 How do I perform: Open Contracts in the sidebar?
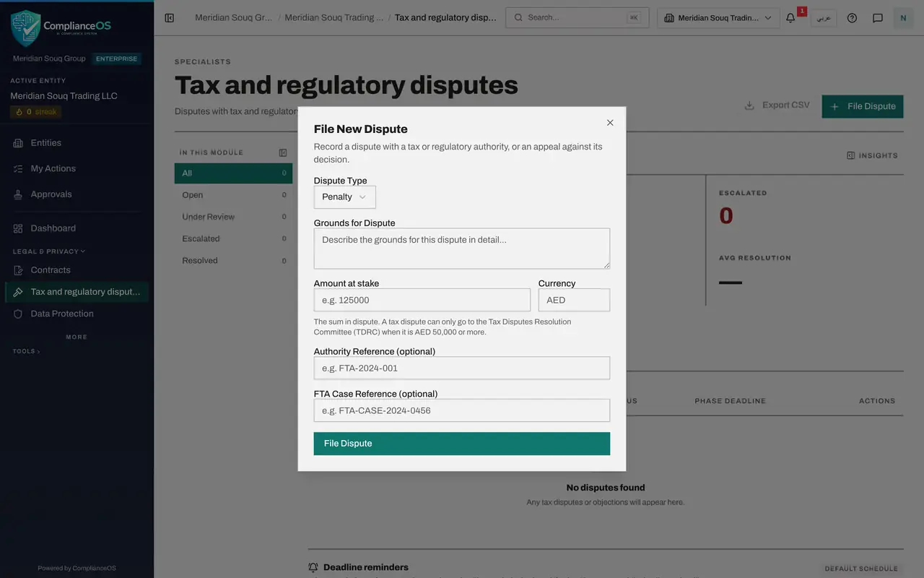(77, 270)
